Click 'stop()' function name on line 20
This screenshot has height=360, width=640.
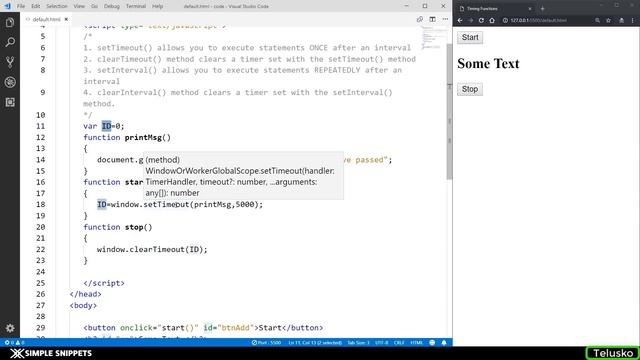tap(138, 227)
